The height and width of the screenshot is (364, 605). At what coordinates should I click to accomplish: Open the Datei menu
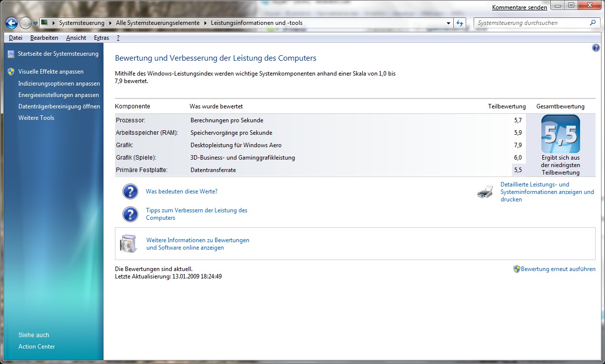pos(15,38)
